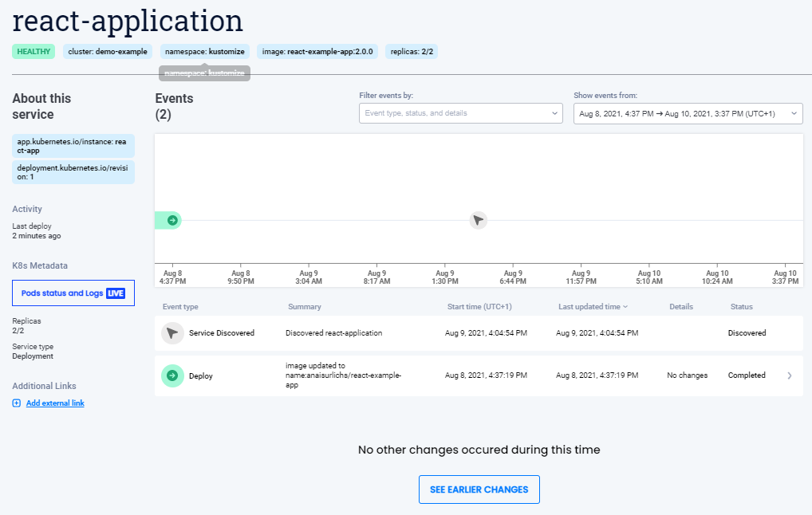Image resolution: width=812 pixels, height=515 pixels.
Task: Click the Discovered status cell
Action: 747,333
